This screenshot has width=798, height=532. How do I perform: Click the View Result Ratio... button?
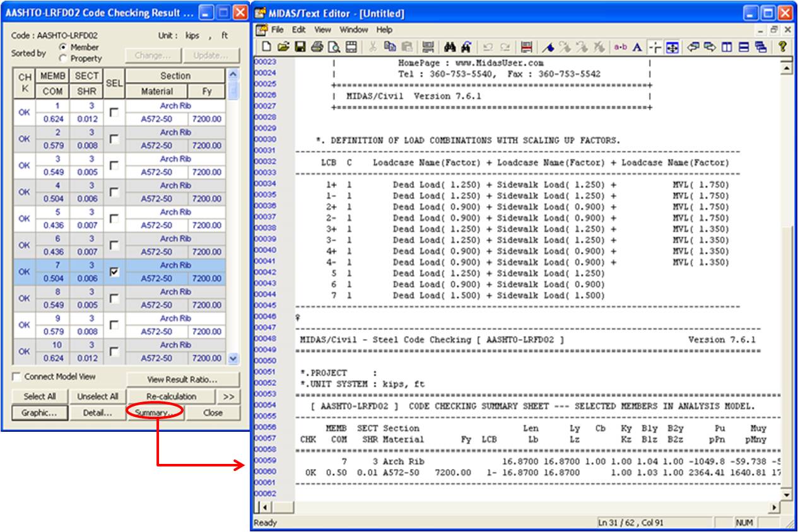coord(182,379)
